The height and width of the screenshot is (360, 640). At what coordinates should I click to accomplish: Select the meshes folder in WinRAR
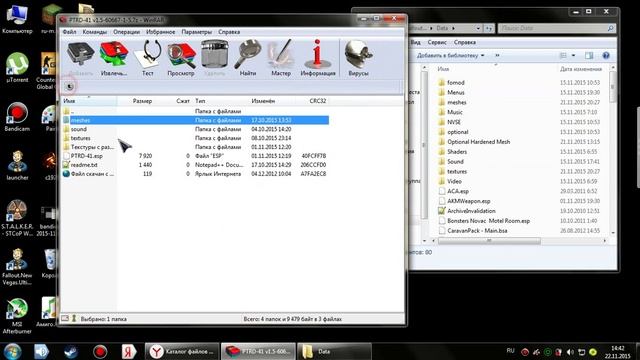coord(196,120)
